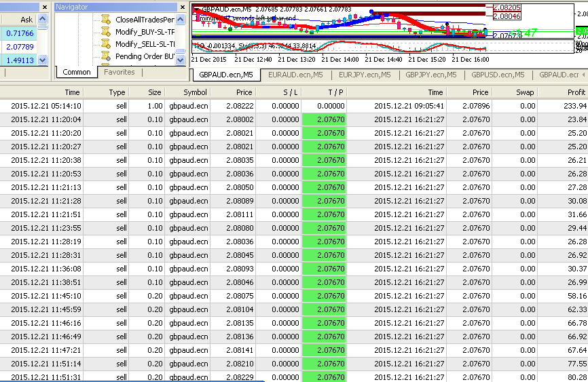588x382 pixels.
Task: Open the truncated GBPAUD tab after GBPUSD.ecn,M5
Action: click(x=559, y=75)
